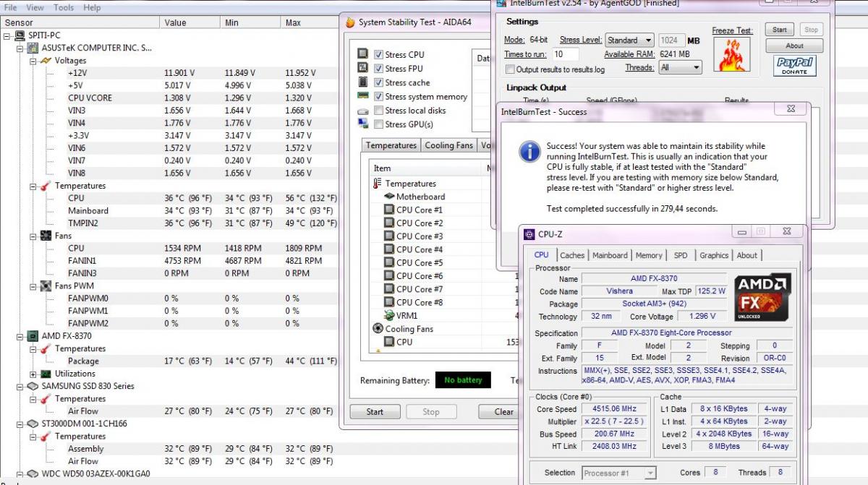
Task: Uncheck the Stress CPU checkbox
Action: point(378,54)
